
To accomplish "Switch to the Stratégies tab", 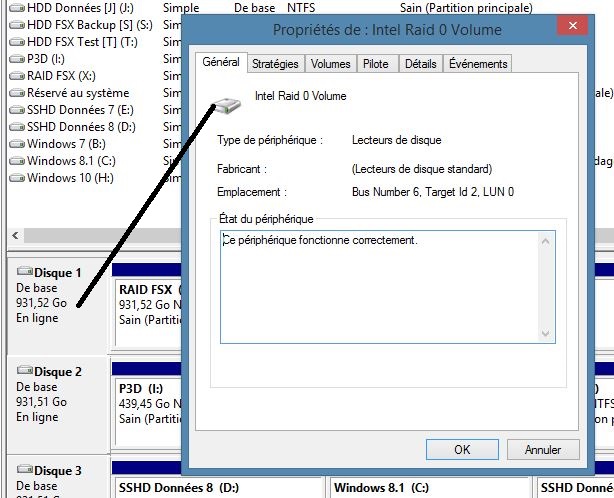I will pos(275,64).
